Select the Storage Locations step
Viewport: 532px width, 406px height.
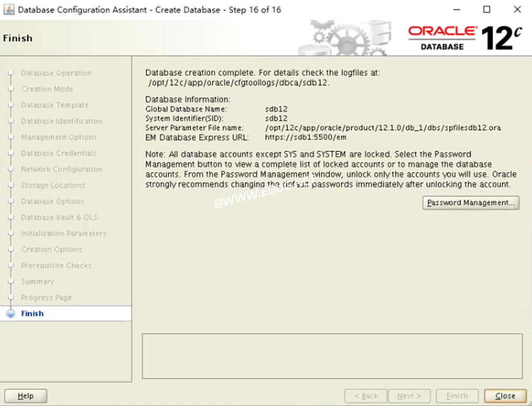coord(53,185)
